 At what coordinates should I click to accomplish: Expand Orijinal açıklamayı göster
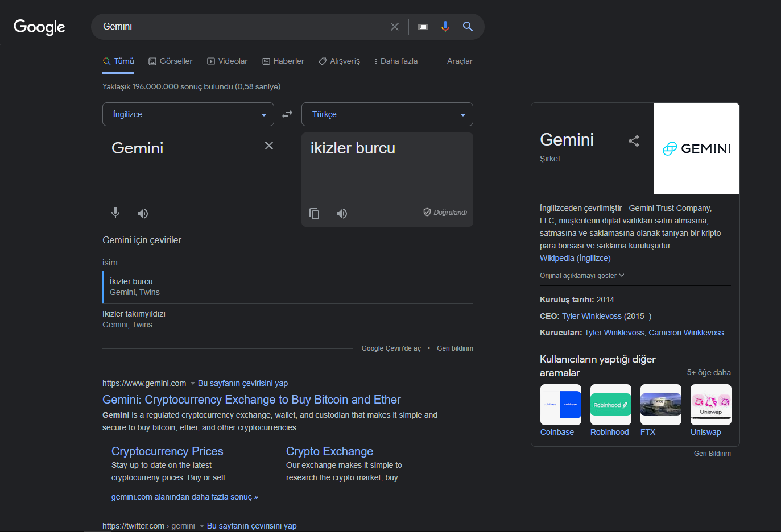582,276
